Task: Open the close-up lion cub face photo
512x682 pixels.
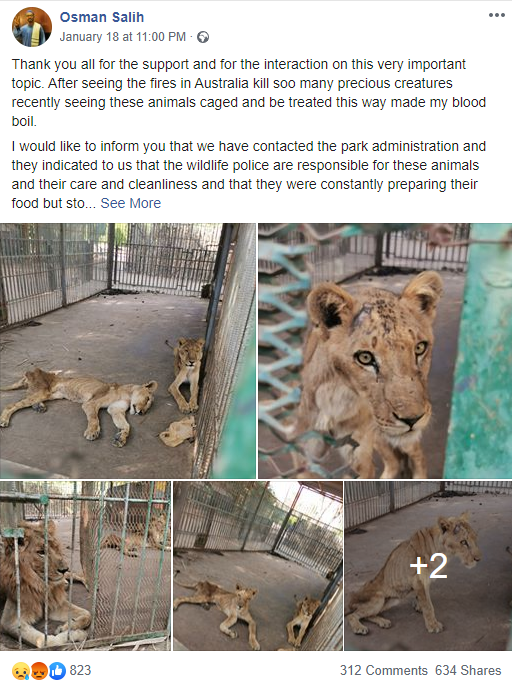Action: click(x=385, y=351)
